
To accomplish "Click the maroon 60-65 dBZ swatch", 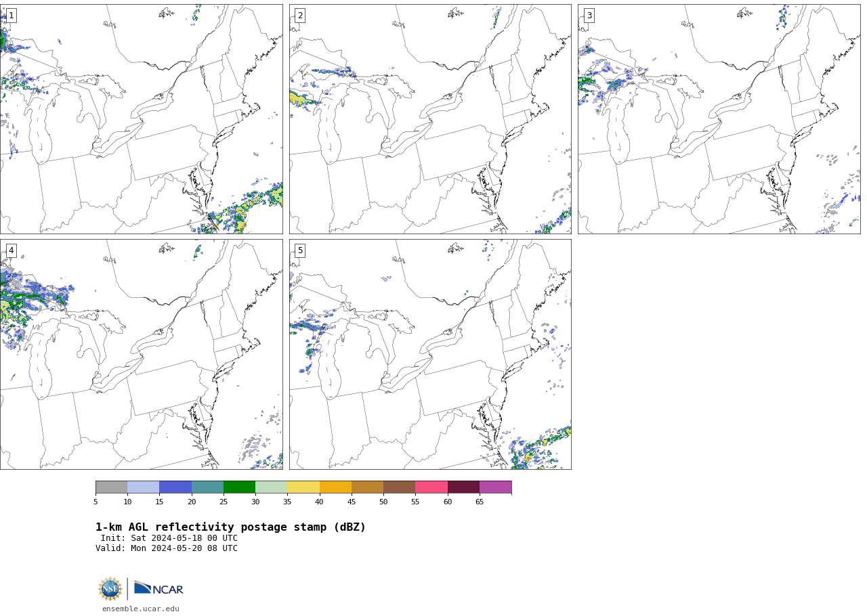I will pyautogui.click(x=463, y=487).
